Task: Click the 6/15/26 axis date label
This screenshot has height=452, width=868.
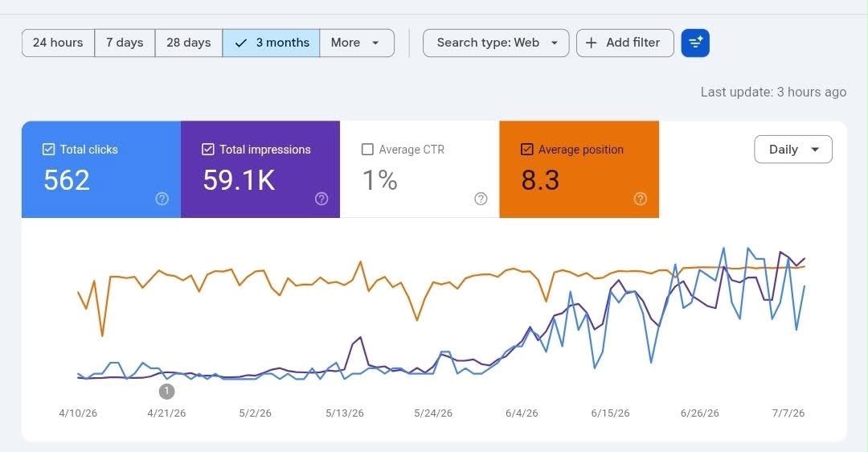Action: [610, 413]
